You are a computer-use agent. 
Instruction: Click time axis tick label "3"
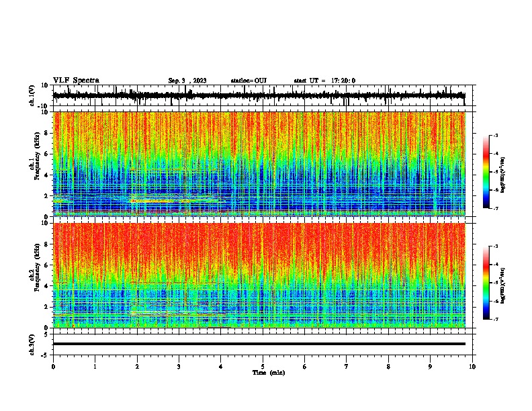click(x=179, y=367)
